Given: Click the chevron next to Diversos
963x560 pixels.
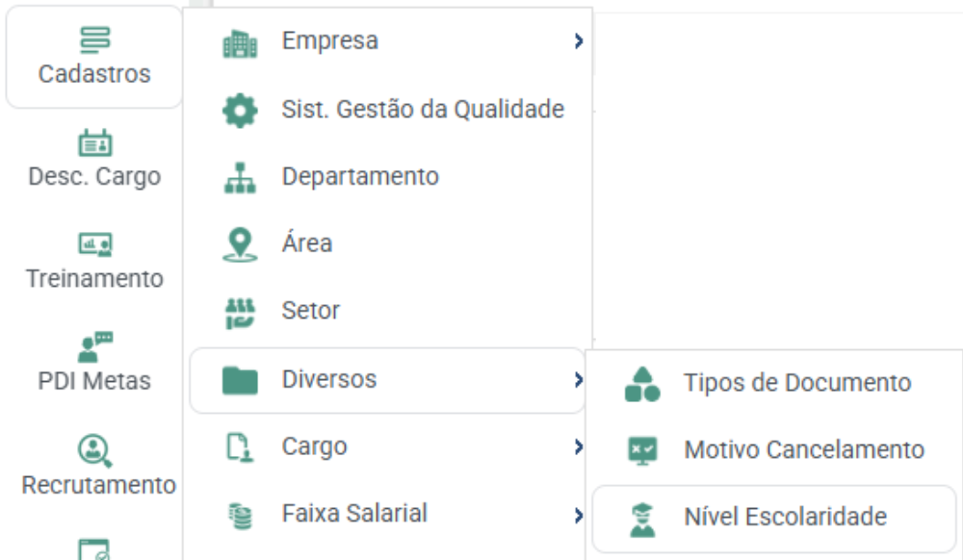Looking at the screenshot, I should [x=578, y=380].
